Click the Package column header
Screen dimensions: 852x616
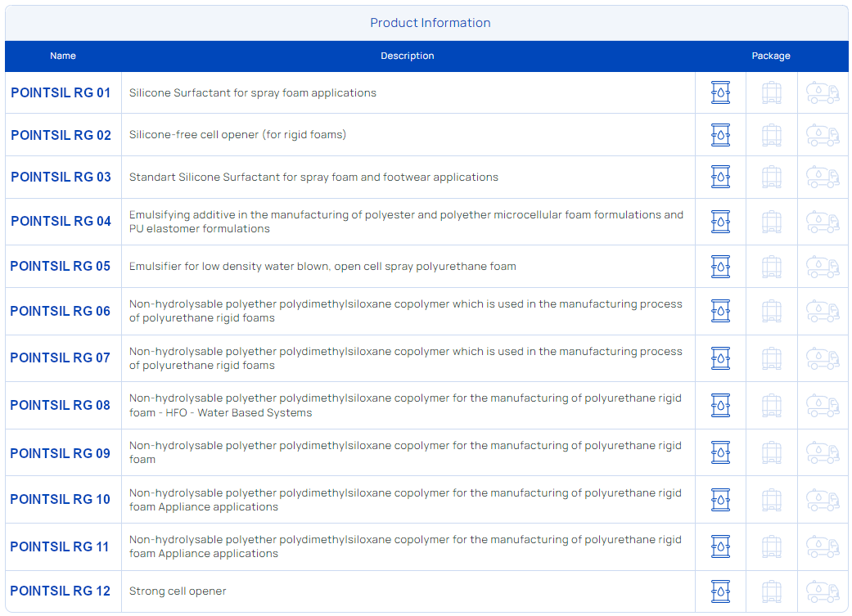pos(771,56)
